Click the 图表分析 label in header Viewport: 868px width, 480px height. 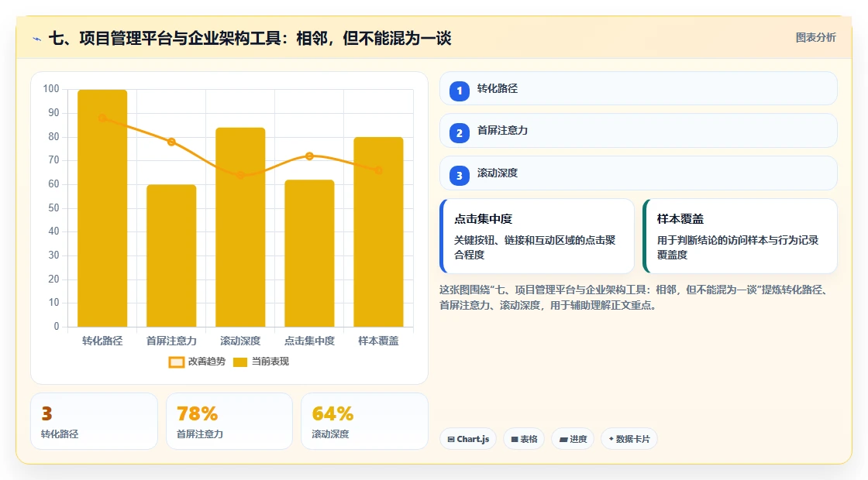(815, 38)
